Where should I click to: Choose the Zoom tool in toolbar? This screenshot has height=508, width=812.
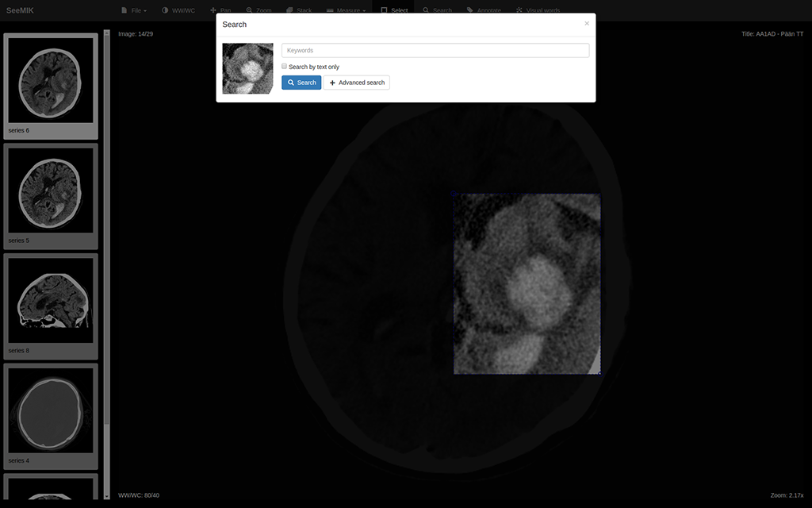click(259, 10)
